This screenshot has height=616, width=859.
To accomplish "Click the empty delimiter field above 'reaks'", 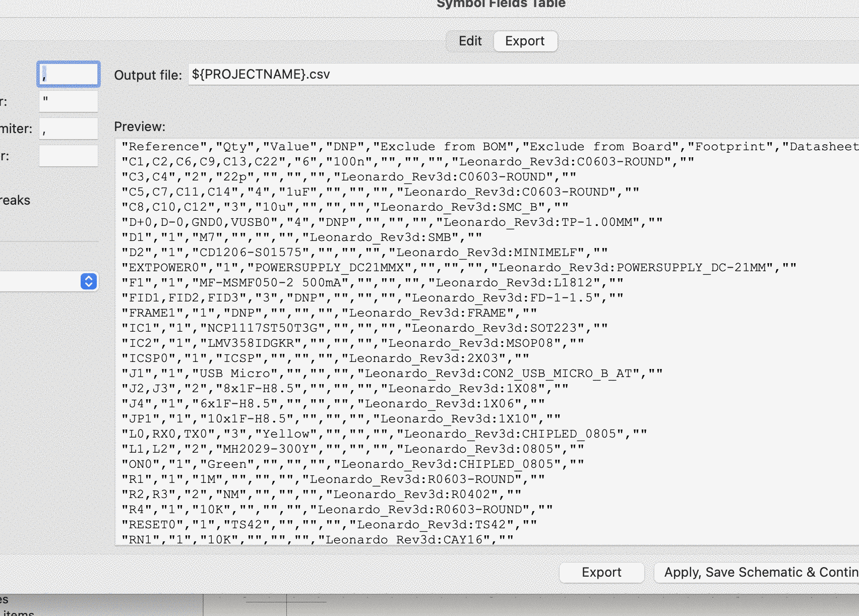I will tap(69, 156).
